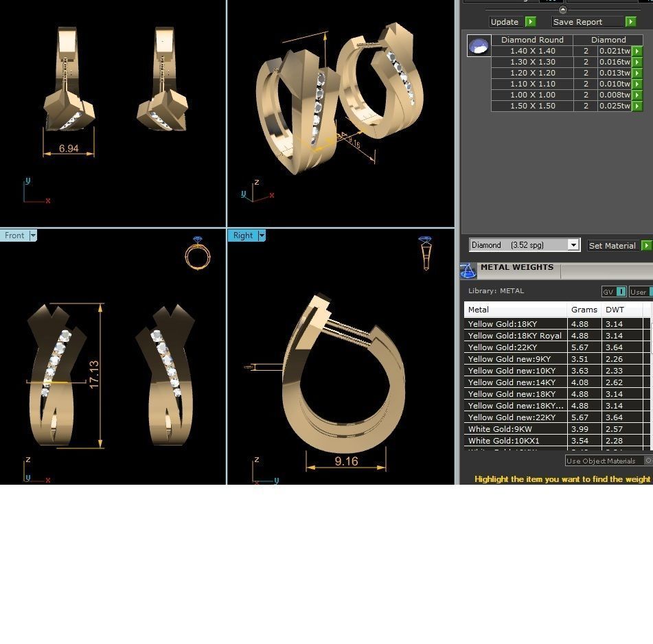
Task: Click the Grams column header
Action: click(x=584, y=310)
